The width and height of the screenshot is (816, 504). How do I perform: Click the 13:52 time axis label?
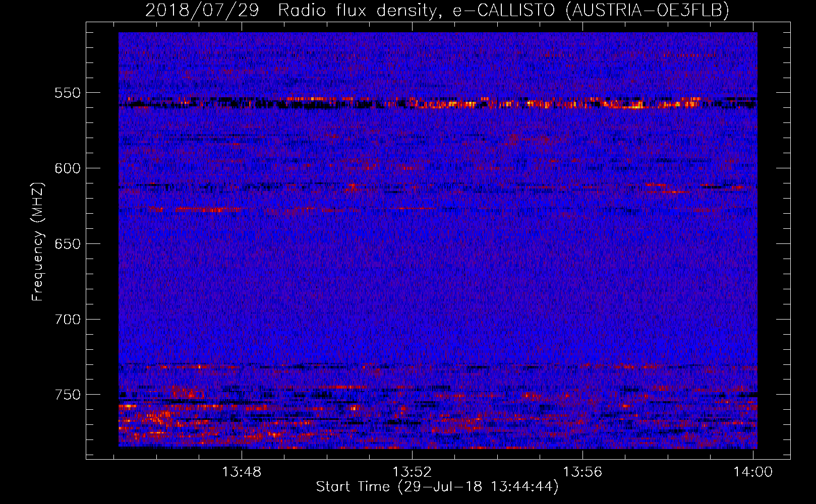point(412,472)
